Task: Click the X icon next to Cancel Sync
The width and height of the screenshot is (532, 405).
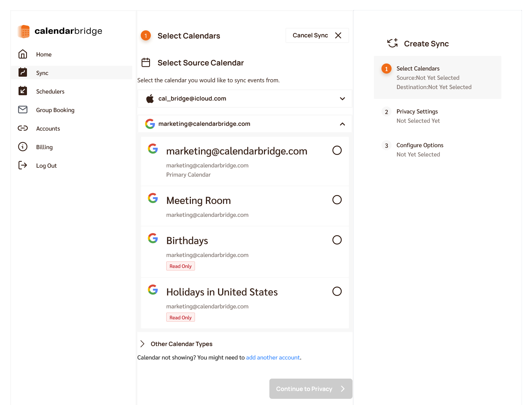Action: (338, 35)
